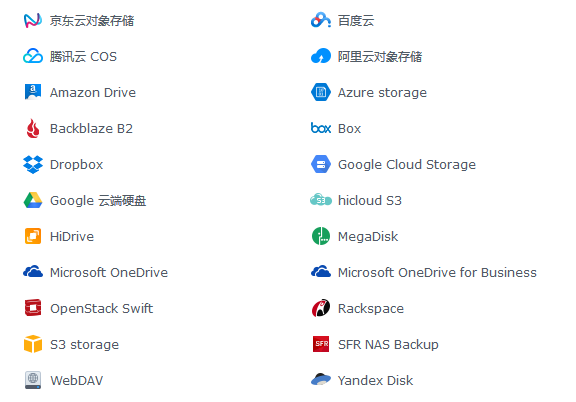
Task: Pick the hicloud S3 provider
Action: [x=356, y=201]
